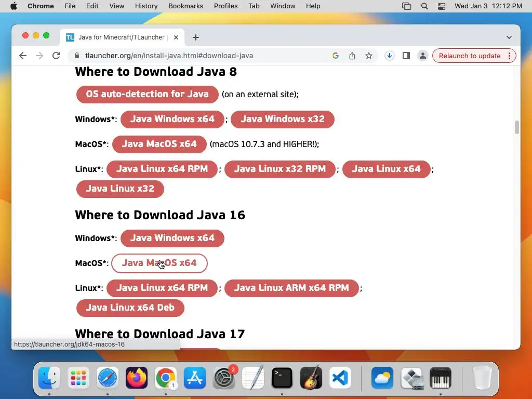Open the History menu

point(146,6)
